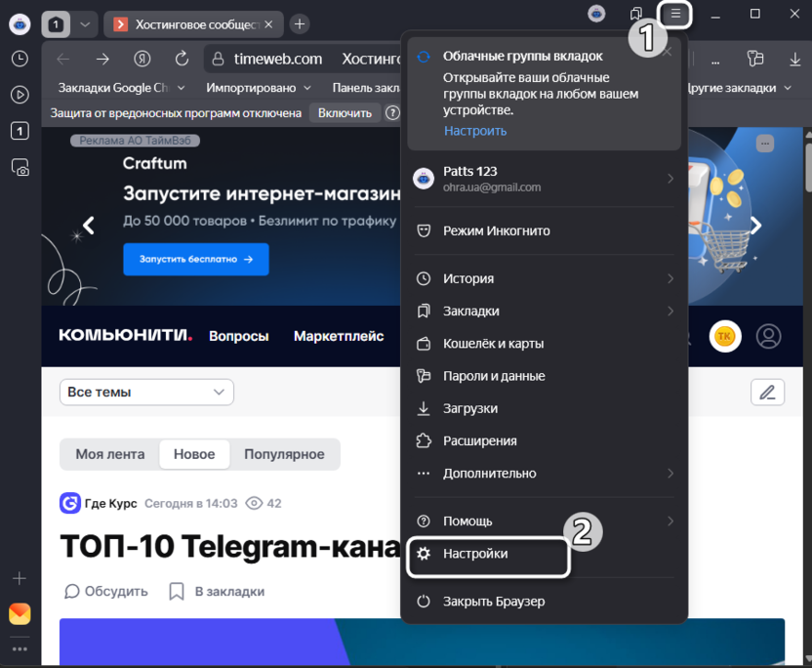Open Маркетплейс navigation link

click(x=339, y=336)
